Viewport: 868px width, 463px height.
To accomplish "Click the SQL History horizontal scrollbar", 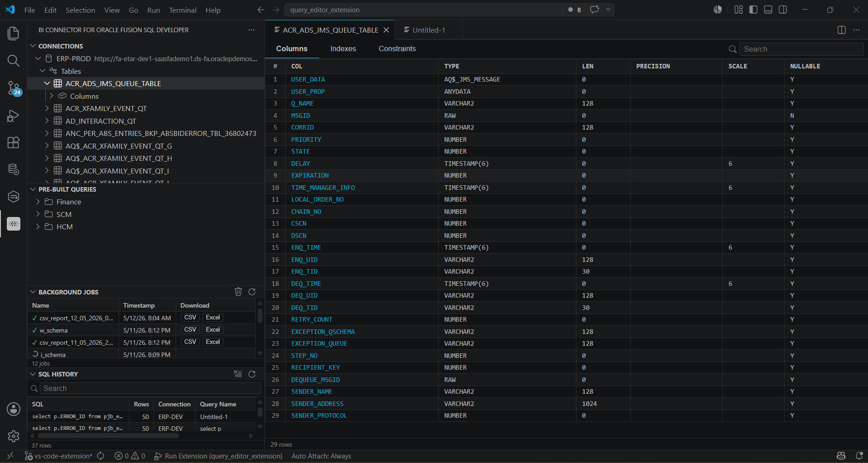I will coord(108,436).
